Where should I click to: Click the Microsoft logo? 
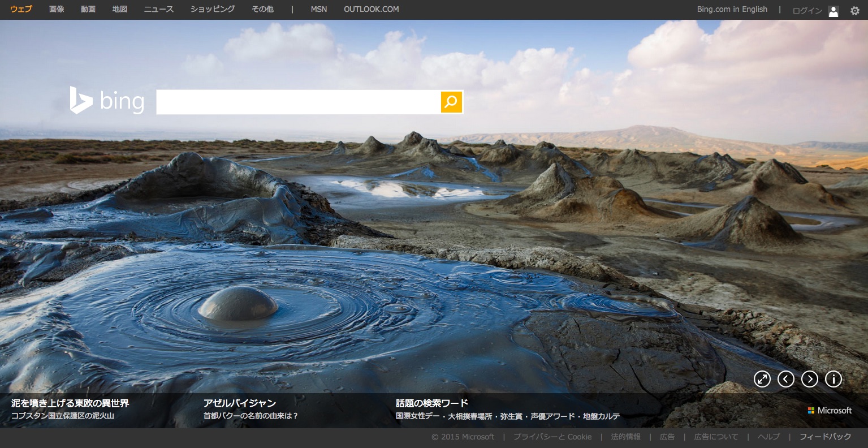tap(830, 410)
